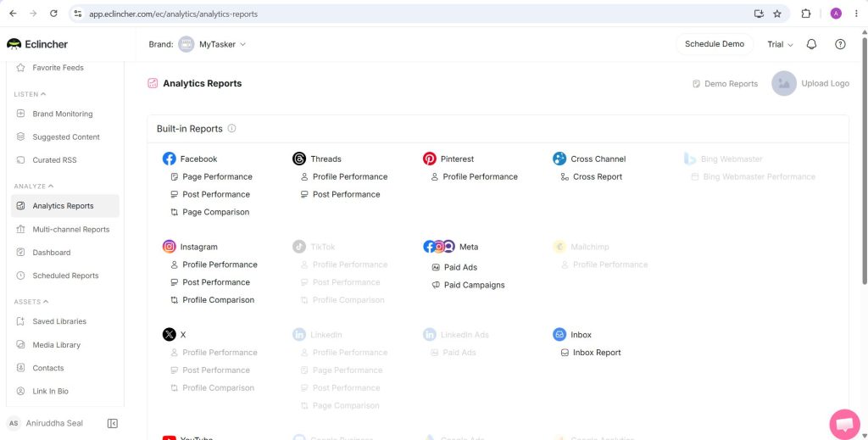Image resolution: width=868 pixels, height=440 pixels.
Task: Collapse sidebar using panel toggle icon
Action: coord(113,423)
